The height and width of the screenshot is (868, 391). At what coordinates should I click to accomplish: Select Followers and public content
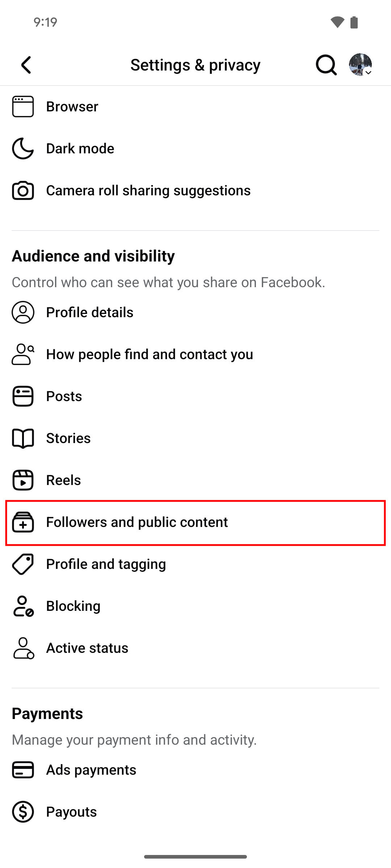(137, 522)
